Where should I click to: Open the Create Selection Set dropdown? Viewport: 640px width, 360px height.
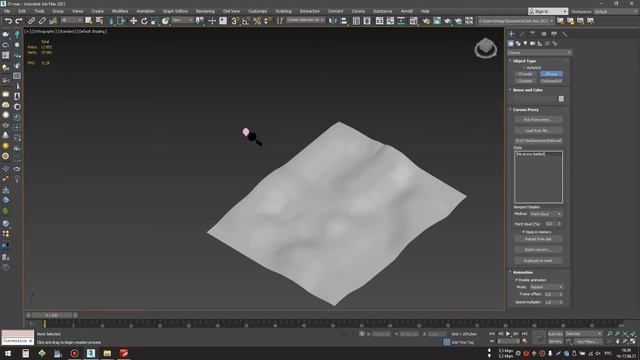point(306,20)
